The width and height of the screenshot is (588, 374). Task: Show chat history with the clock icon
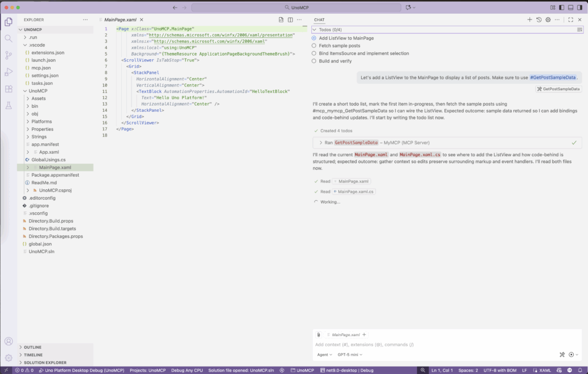539,20
